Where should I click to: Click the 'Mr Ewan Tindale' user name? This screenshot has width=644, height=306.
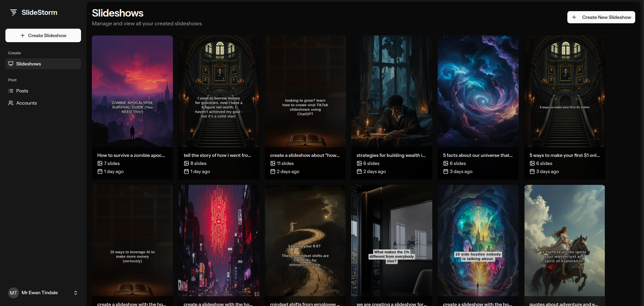click(x=40, y=293)
